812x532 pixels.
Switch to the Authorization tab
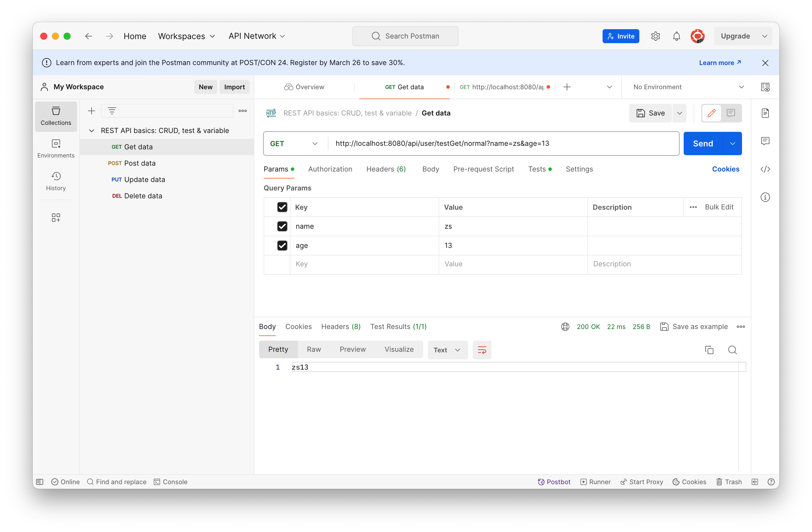coord(331,169)
